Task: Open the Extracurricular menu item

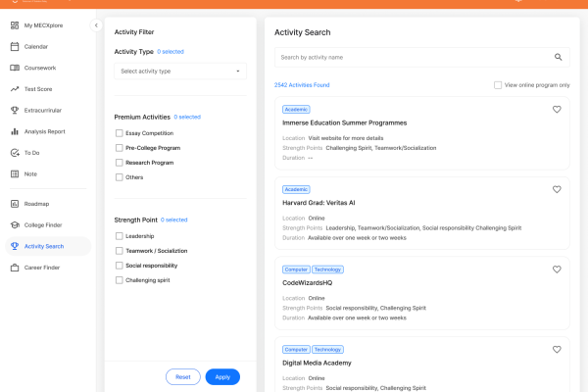Action: (43, 111)
